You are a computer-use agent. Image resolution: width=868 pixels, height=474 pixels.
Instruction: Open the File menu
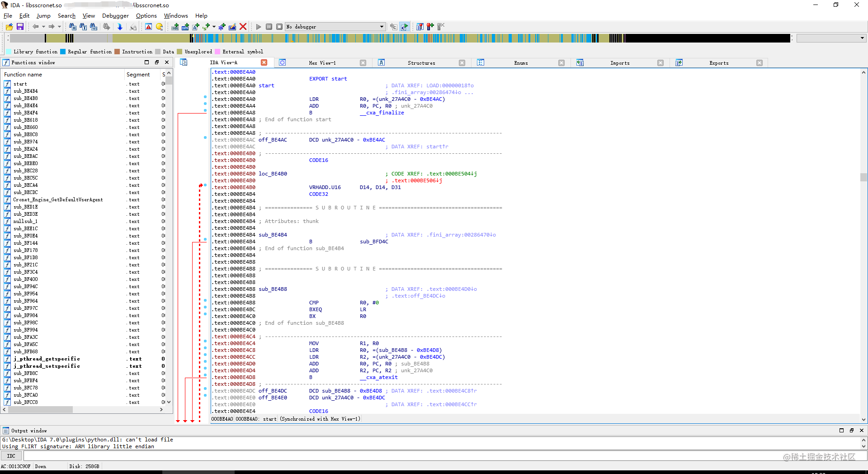[x=8, y=15]
